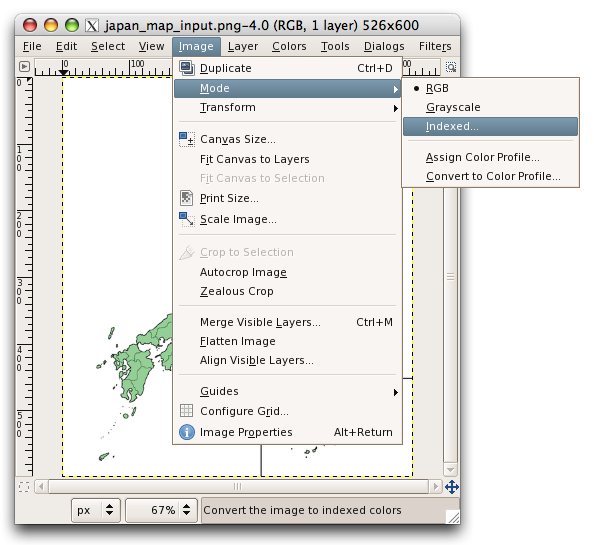This screenshot has width=594, height=545.
Task: Click the Scale Image icon
Action: click(x=186, y=219)
